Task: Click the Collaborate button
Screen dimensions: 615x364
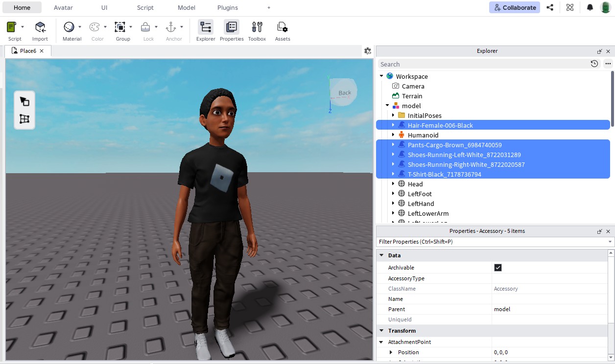Action: click(514, 7)
